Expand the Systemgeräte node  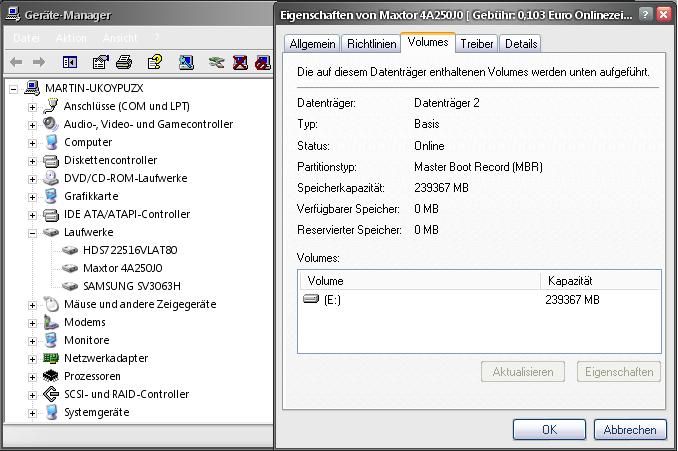pyautogui.click(x=32, y=413)
